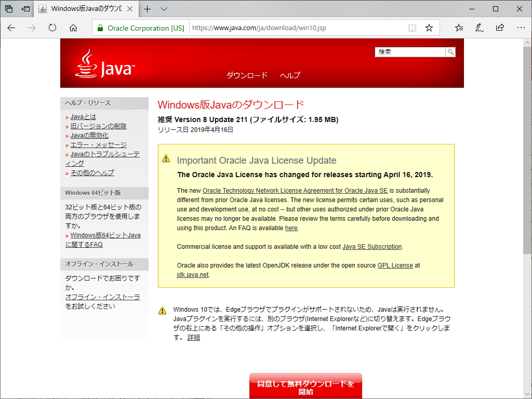Click the 同意して無料ダウンロードを開始 button

(x=305, y=385)
